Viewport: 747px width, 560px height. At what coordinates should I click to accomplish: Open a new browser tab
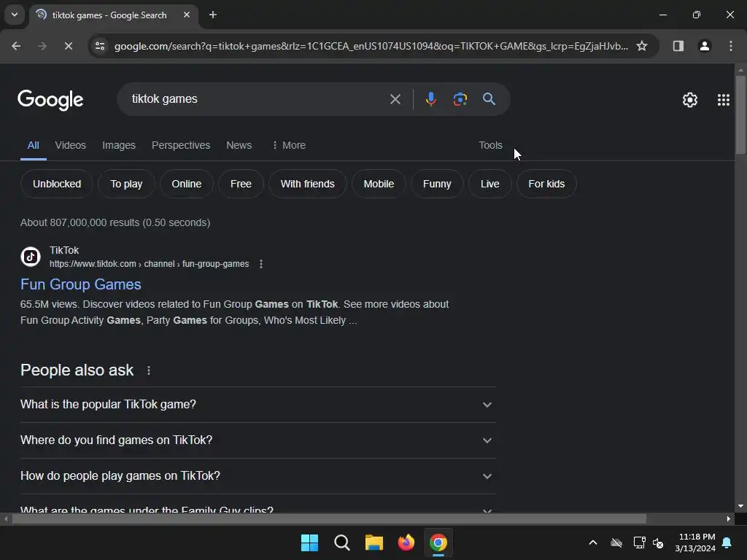click(213, 15)
